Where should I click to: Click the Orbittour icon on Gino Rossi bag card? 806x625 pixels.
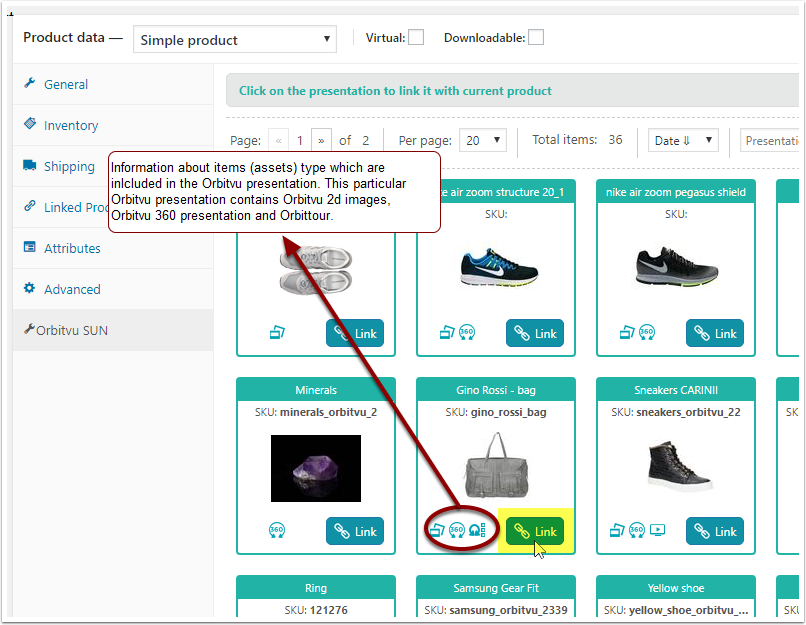click(x=477, y=530)
